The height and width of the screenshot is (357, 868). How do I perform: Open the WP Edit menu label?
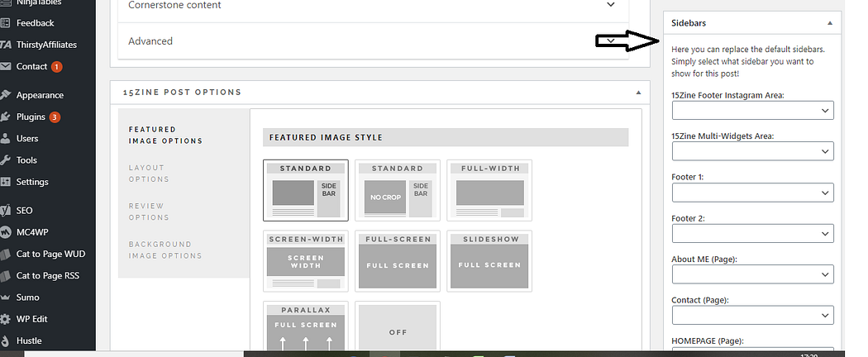[x=31, y=319]
